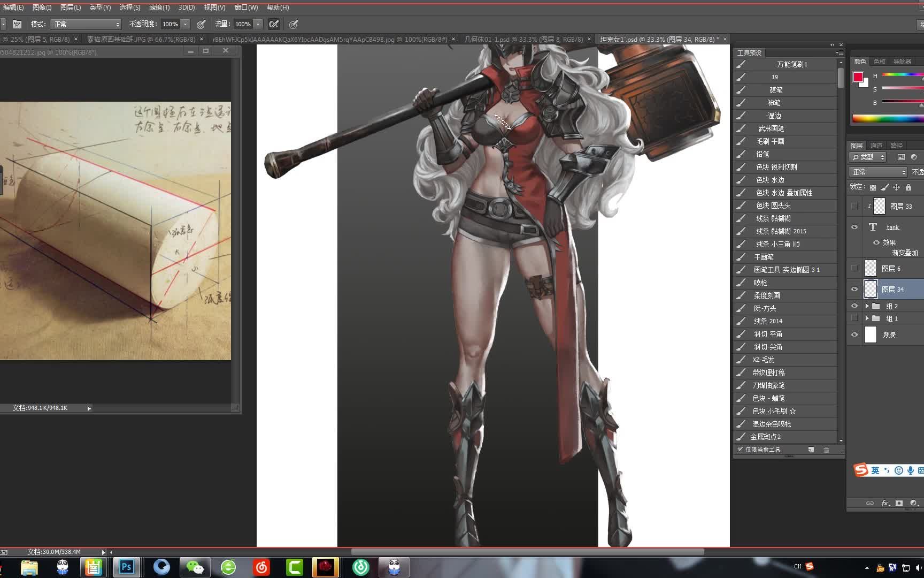The image size is (924, 578).
Task: Open the 窗口(W) menu
Action: click(246, 7)
